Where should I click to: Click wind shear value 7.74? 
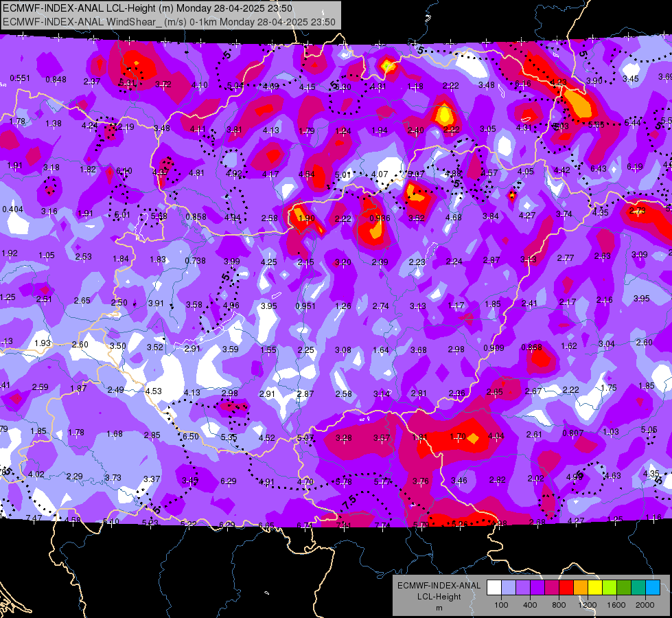pos(382,525)
